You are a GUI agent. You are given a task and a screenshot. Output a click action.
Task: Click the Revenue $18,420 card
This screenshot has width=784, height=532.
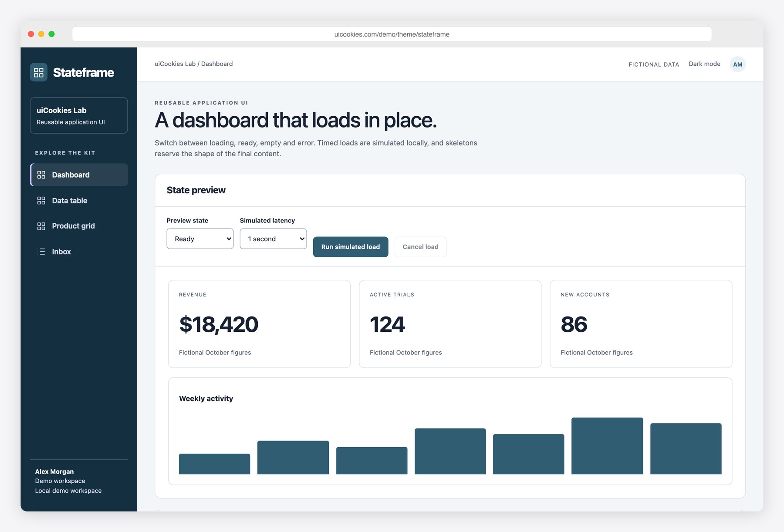[x=259, y=324]
